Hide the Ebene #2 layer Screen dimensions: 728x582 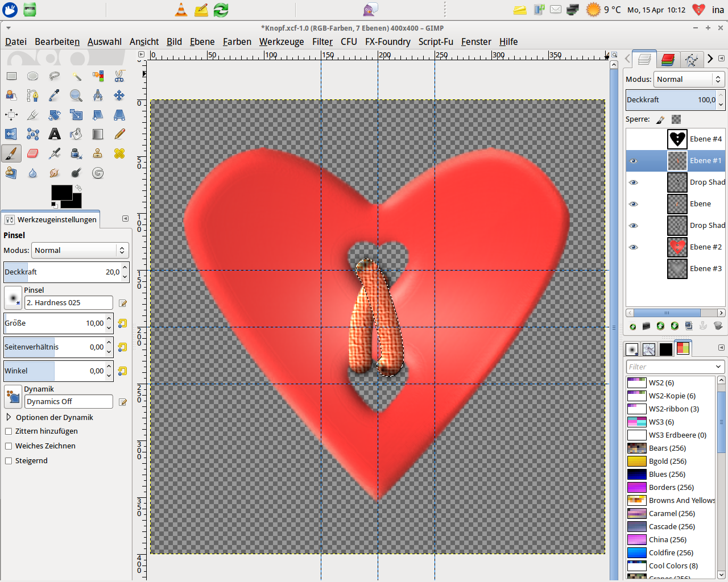[x=634, y=247]
